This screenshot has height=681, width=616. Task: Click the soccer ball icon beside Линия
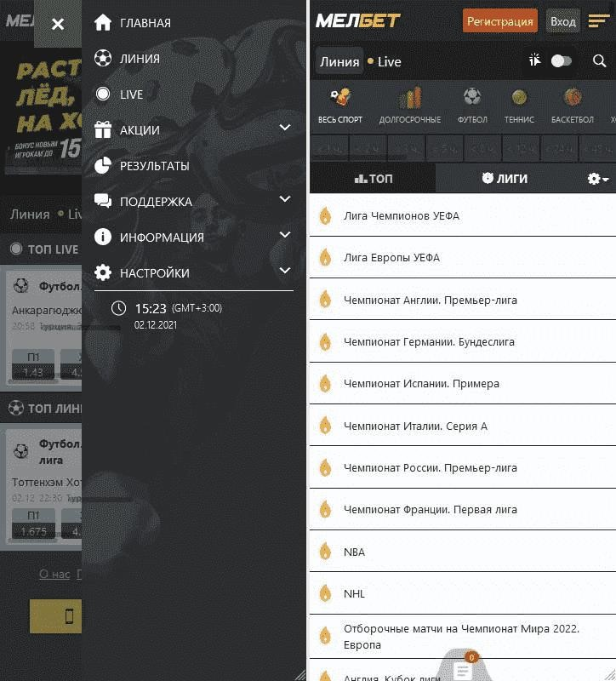[x=103, y=58]
